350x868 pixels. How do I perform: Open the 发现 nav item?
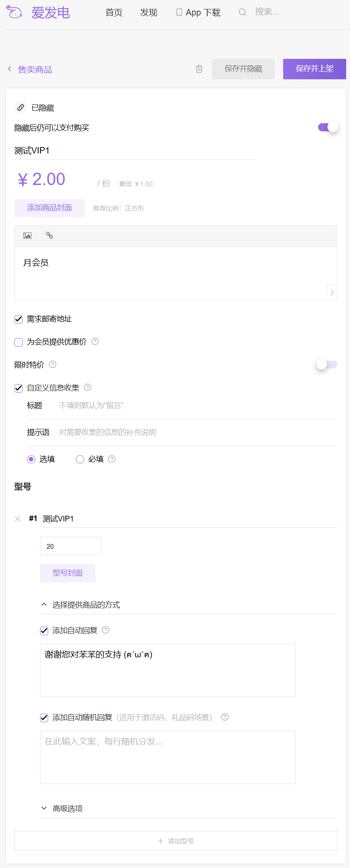pos(149,13)
